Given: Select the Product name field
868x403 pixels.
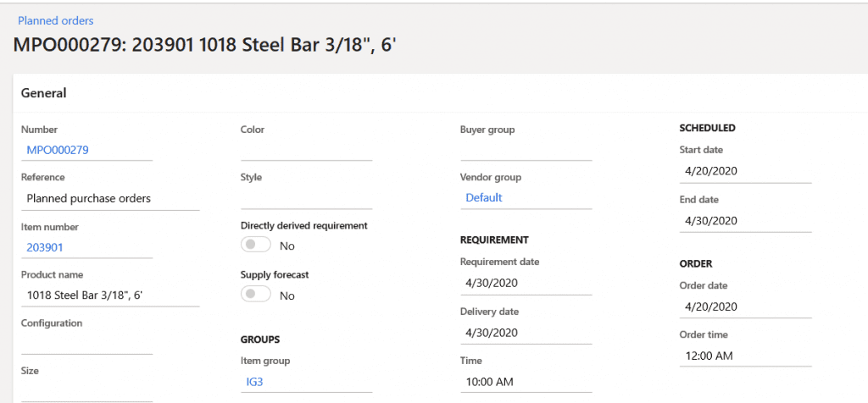Looking at the screenshot, I should pyautogui.click(x=108, y=295).
